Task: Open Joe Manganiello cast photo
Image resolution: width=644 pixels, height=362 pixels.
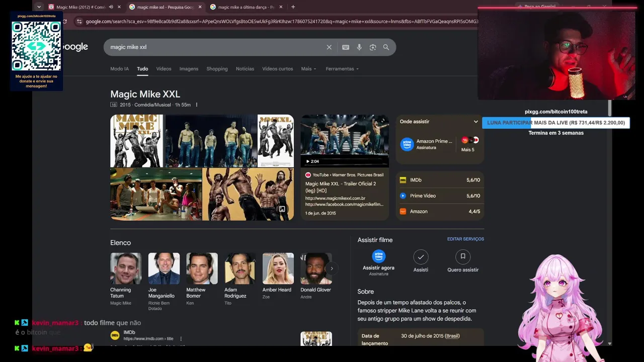Action: (x=164, y=268)
